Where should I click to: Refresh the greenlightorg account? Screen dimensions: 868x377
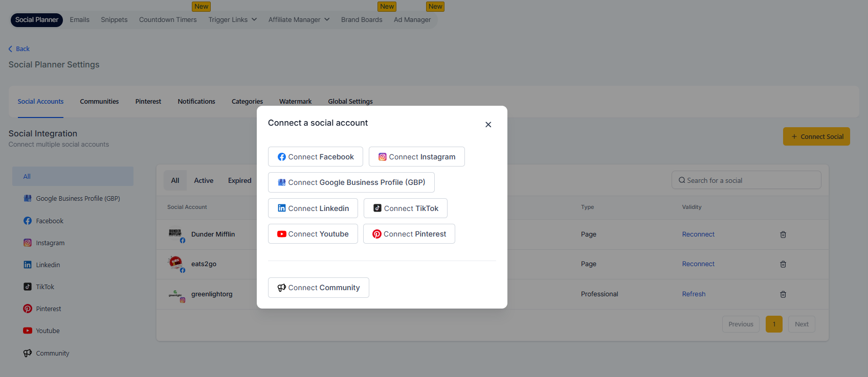point(694,294)
